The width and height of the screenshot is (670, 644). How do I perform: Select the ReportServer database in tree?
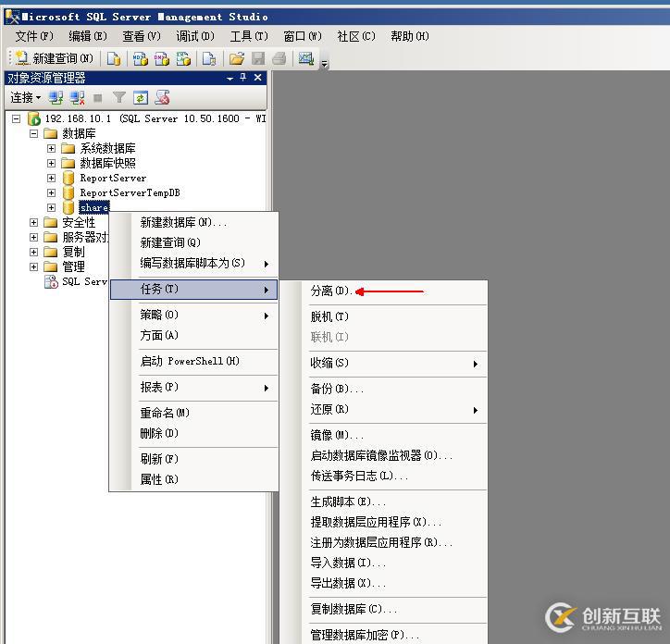(113, 178)
